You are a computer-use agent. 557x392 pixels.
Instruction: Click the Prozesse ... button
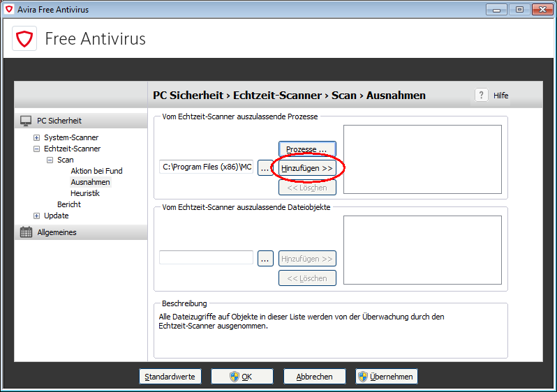307,149
